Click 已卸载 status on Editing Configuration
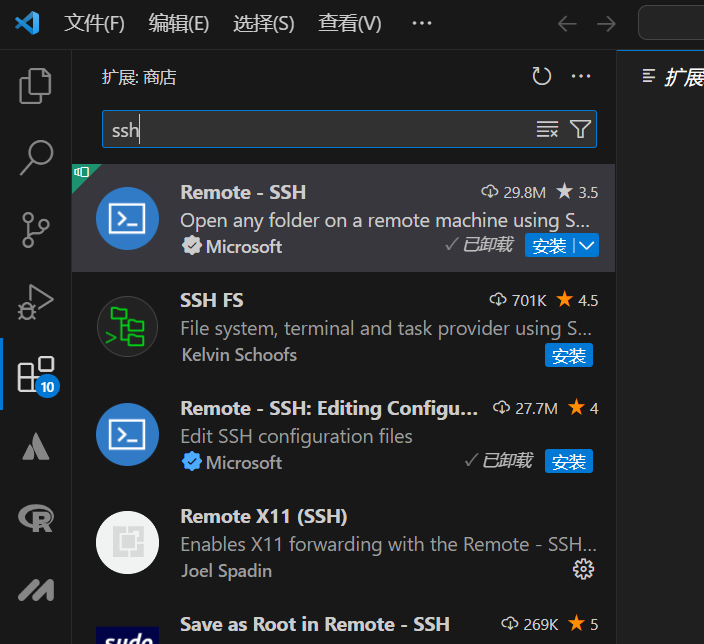Image resolution: width=704 pixels, height=644 pixels. click(x=498, y=461)
